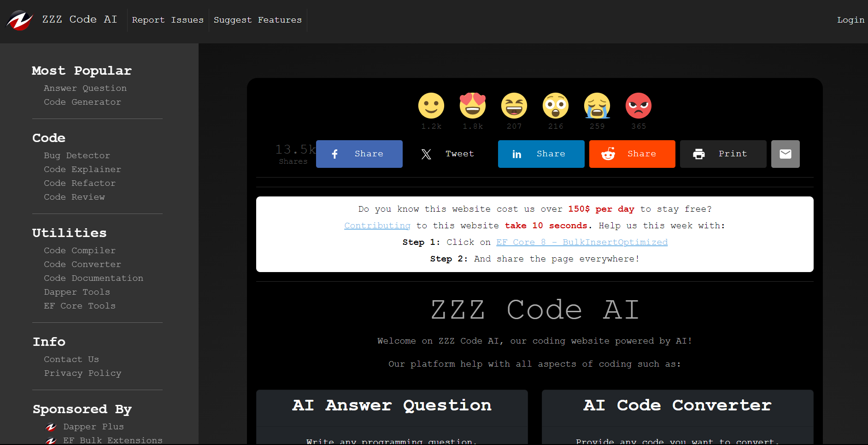Pick the astonished face emoji reaction

[x=555, y=106]
